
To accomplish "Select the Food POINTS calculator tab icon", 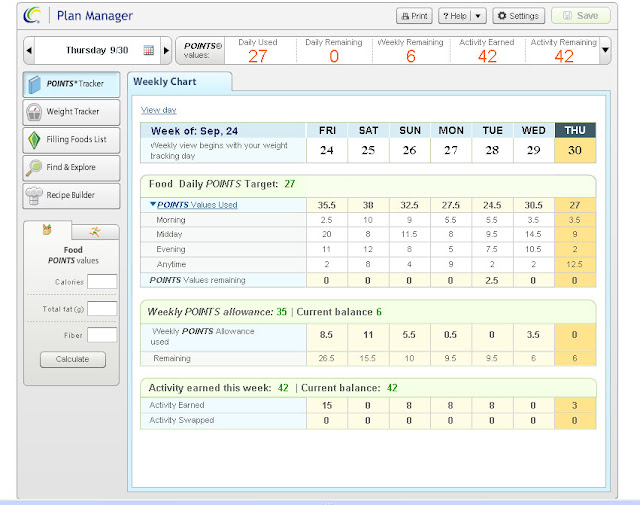I will click(47, 230).
